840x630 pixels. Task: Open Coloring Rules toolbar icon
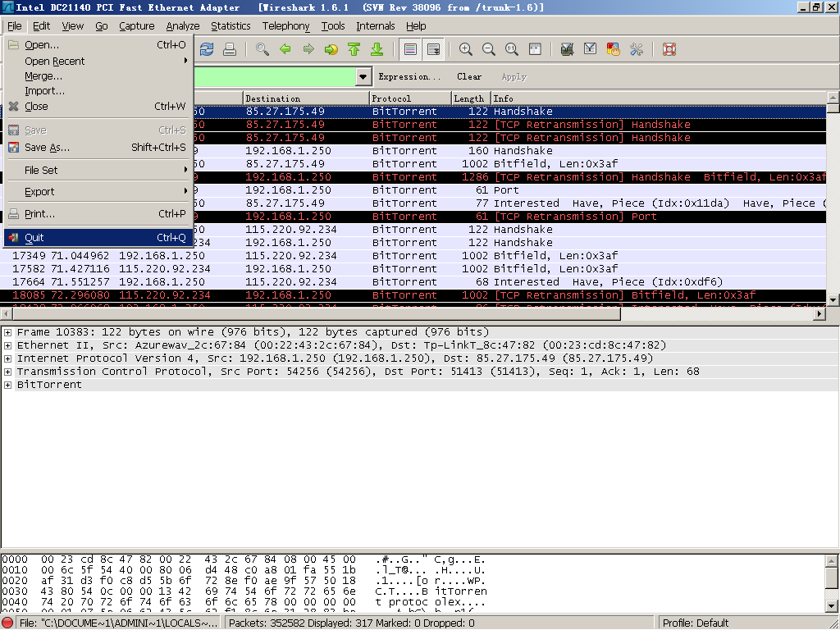point(613,49)
